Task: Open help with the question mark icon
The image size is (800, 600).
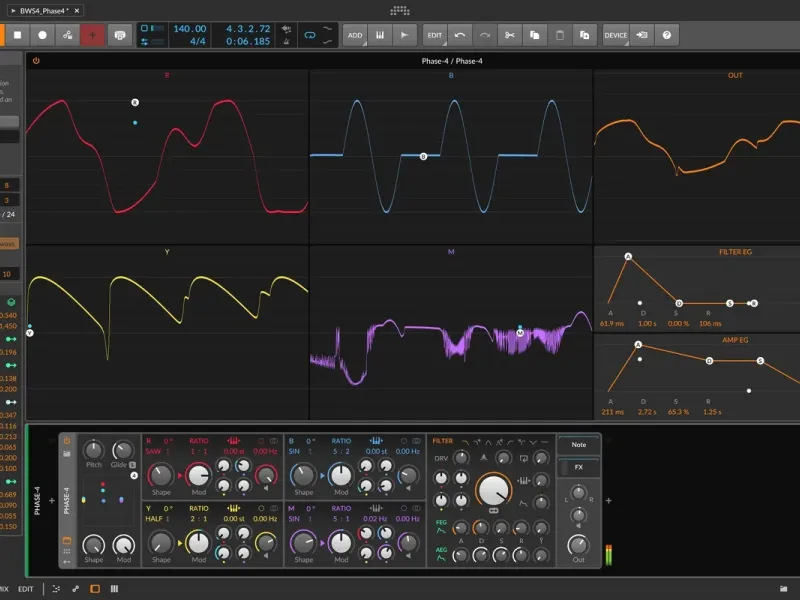Action: click(x=667, y=35)
